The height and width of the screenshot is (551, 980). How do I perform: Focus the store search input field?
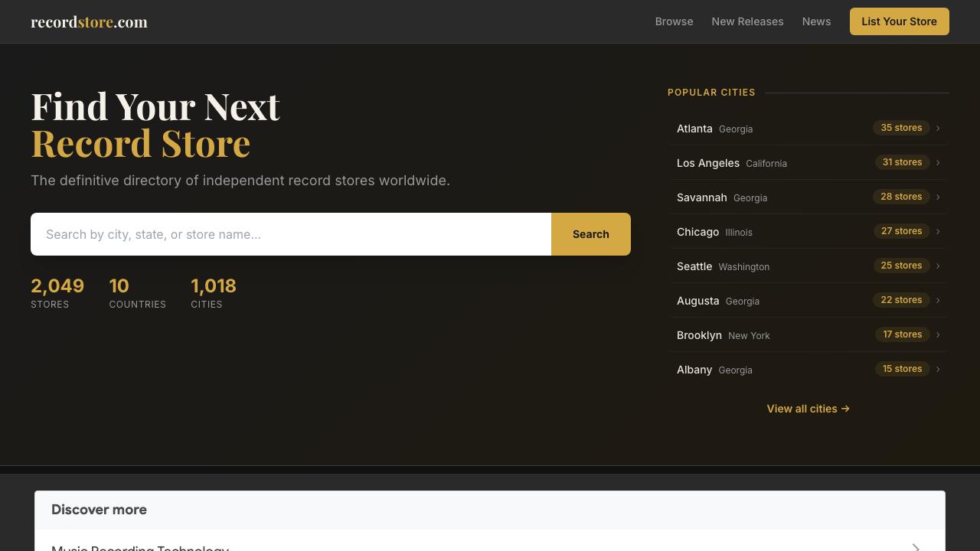291,234
